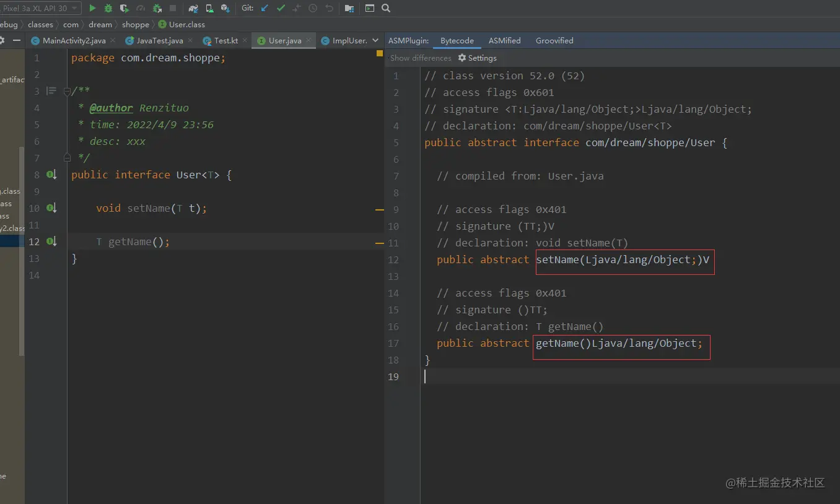The height and width of the screenshot is (504, 840).
Task: Click the shoppe breadcrumb
Action: [135, 24]
